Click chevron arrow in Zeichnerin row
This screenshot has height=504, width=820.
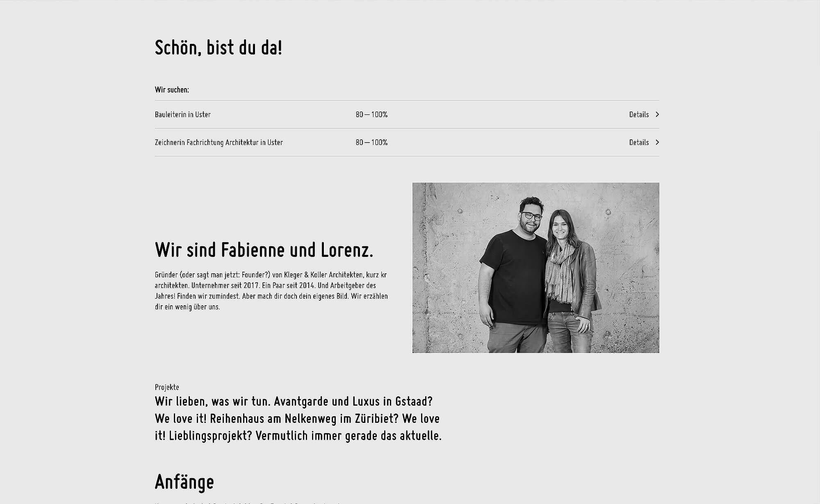coord(657,142)
